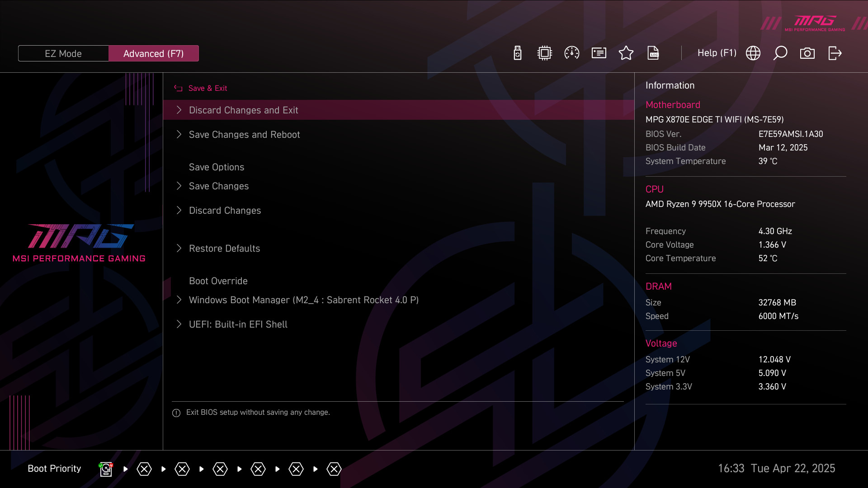The height and width of the screenshot is (488, 868).
Task: Click the MPG X870E EDGE TI WIFI model name
Action: [715, 120]
